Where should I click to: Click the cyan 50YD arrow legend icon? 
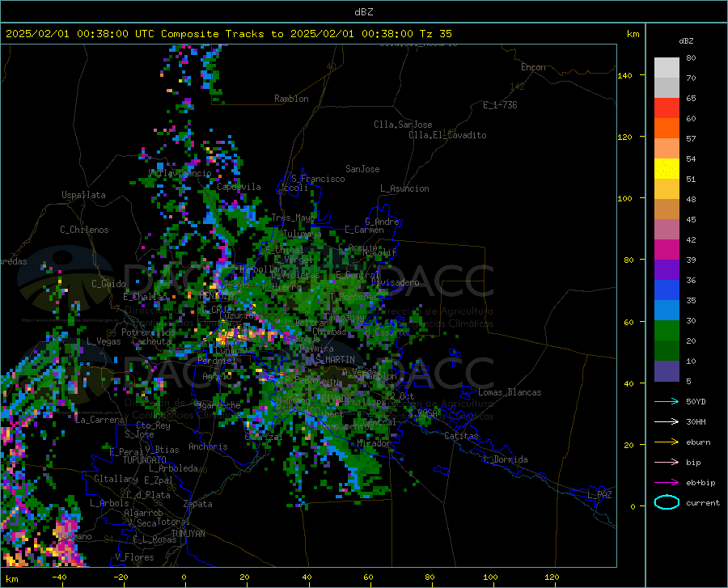pos(667,401)
